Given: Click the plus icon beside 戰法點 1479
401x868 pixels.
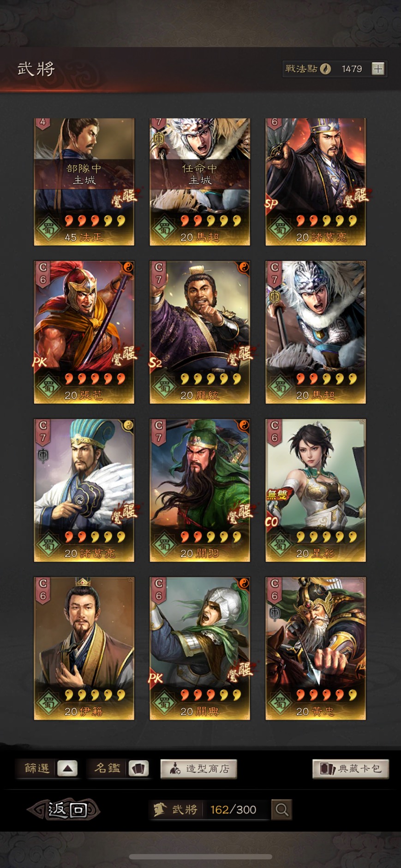Looking at the screenshot, I should coord(378,69).
